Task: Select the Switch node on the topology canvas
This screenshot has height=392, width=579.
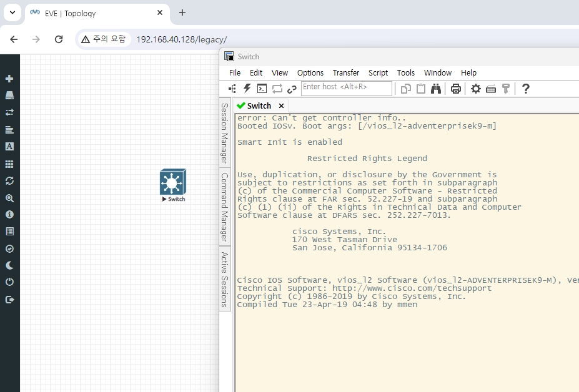Action: point(173,182)
